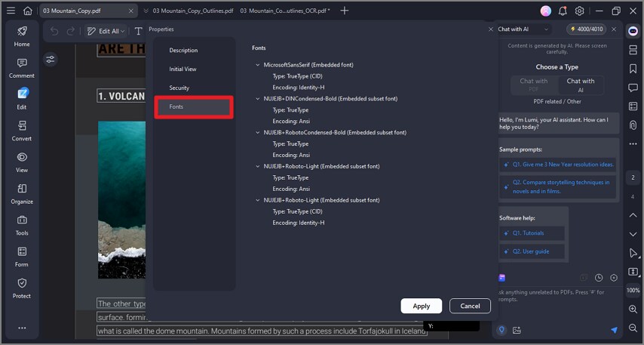
Task: Redo the last edit
Action: point(71,31)
